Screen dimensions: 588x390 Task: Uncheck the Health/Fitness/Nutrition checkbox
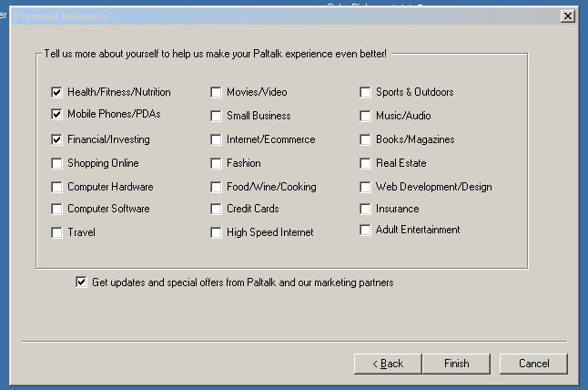pos(56,92)
